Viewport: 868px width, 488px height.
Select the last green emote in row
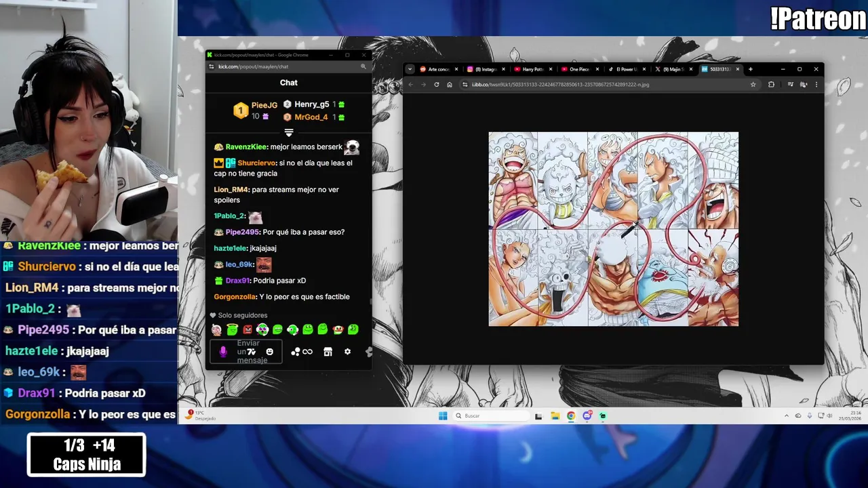[x=353, y=329]
